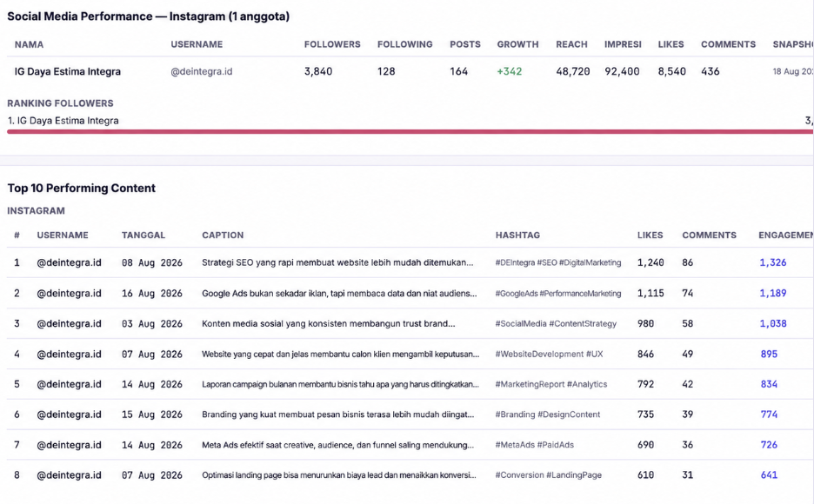The image size is (814, 504).
Task: Select the IG Daya Estima Integra name cell
Action: tap(68, 71)
